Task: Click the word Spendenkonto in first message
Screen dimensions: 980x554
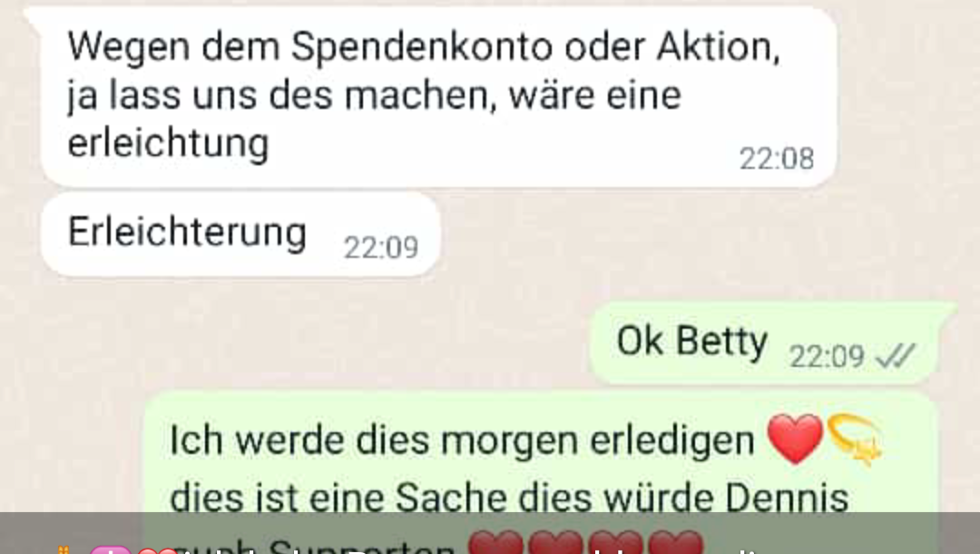Action: pyautogui.click(x=422, y=47)
